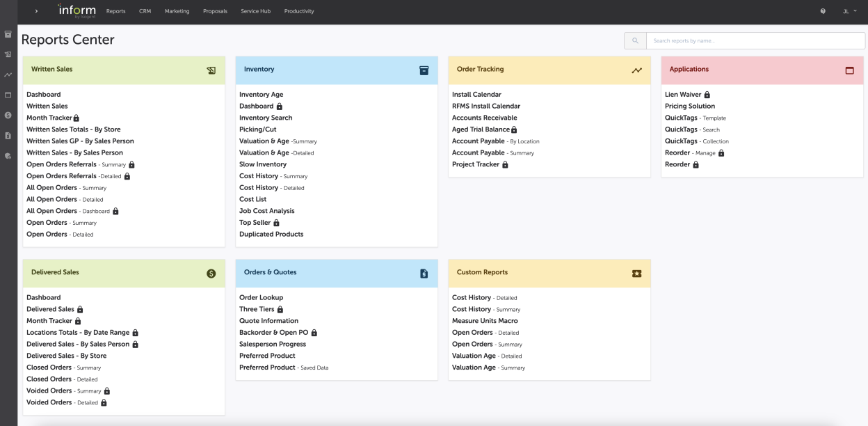Screen dimensions: 868x426
Task: Open the JL user account dropdown
Action: (850, 11)
